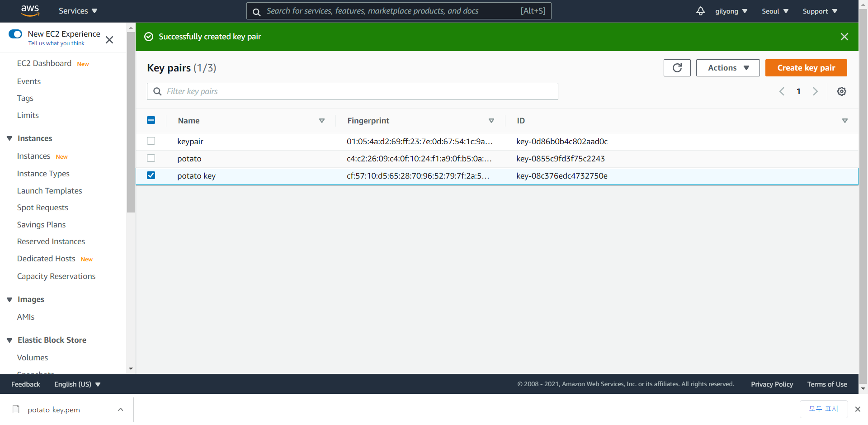Open the Actions dropdown
The height and width of the screenshot is (425, 868).
(x=728, y=68)
